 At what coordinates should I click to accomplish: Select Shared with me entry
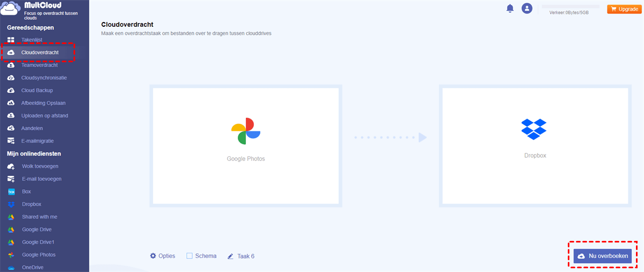click(x=40, y=217)
